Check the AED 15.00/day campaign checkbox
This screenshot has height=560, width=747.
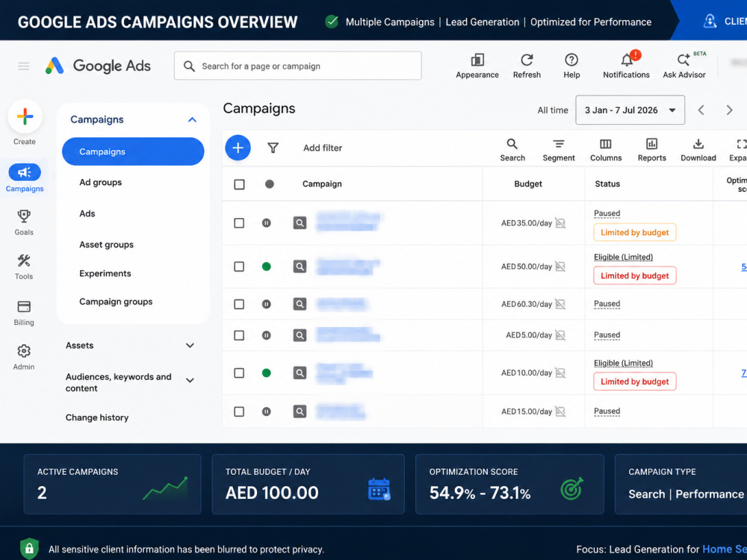[x=239, y=411]
